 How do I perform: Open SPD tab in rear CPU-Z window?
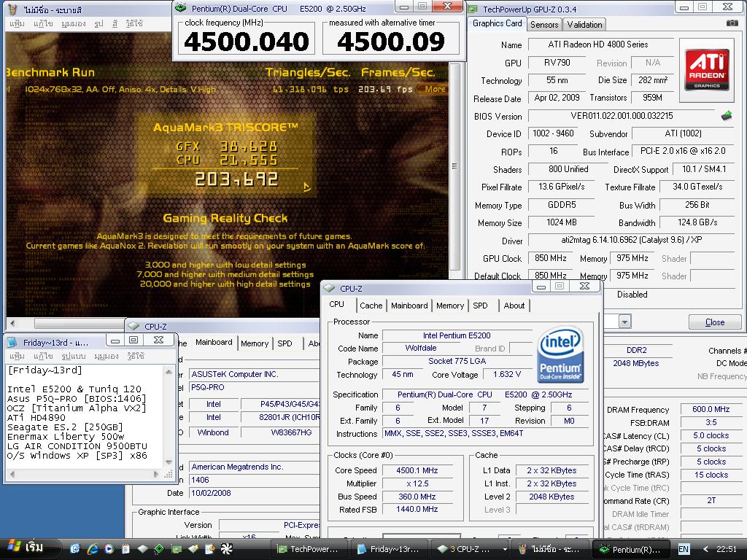pos(285,343)
